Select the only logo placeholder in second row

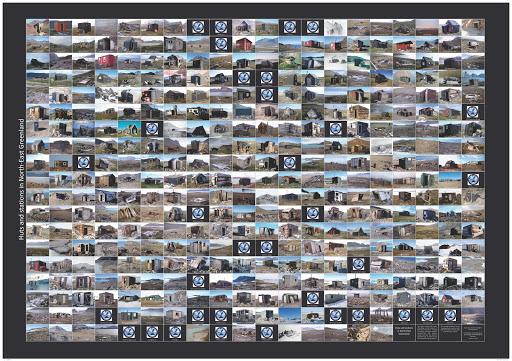click(221, 44)
